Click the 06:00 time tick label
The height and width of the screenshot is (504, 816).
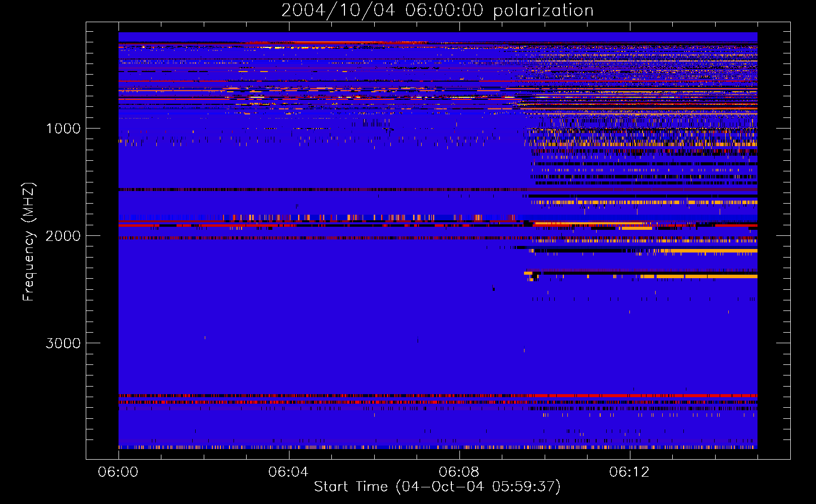pyautogui.click(x=119, y=472)
